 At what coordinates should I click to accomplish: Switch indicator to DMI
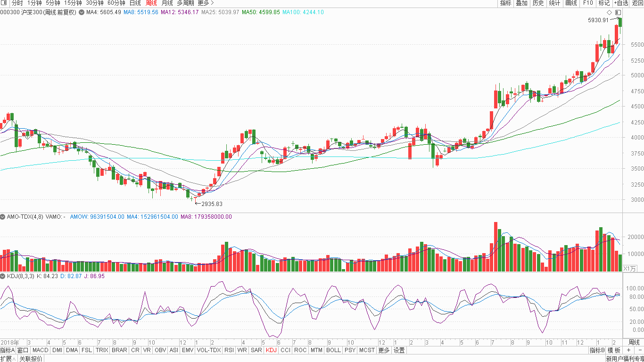(57, 350)
